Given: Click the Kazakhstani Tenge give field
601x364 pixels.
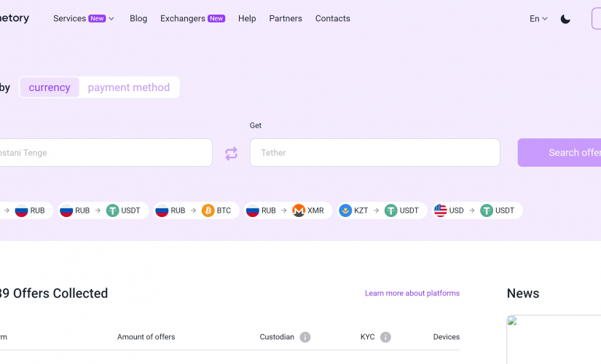Looking at the screenshot, I should click(105, 152).
